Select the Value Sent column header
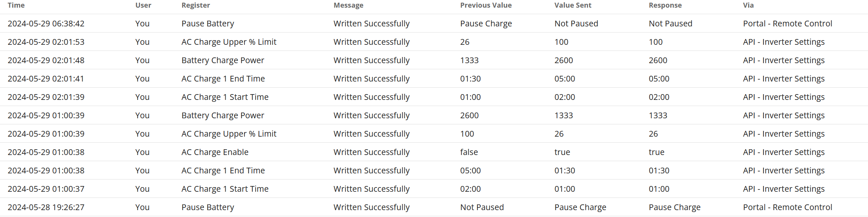Screen dimensions: 868x217 coord(573,5)
